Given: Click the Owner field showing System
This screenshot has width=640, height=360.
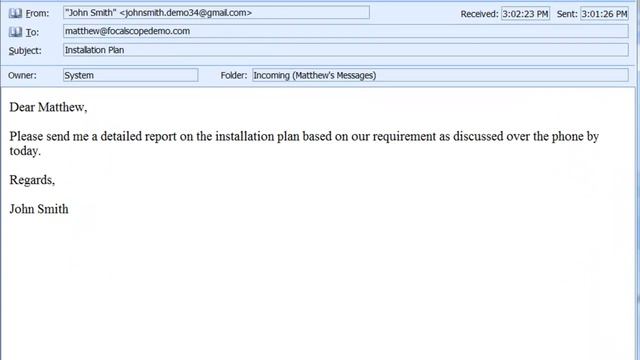Looking at the screenshot, I should 131,75.
